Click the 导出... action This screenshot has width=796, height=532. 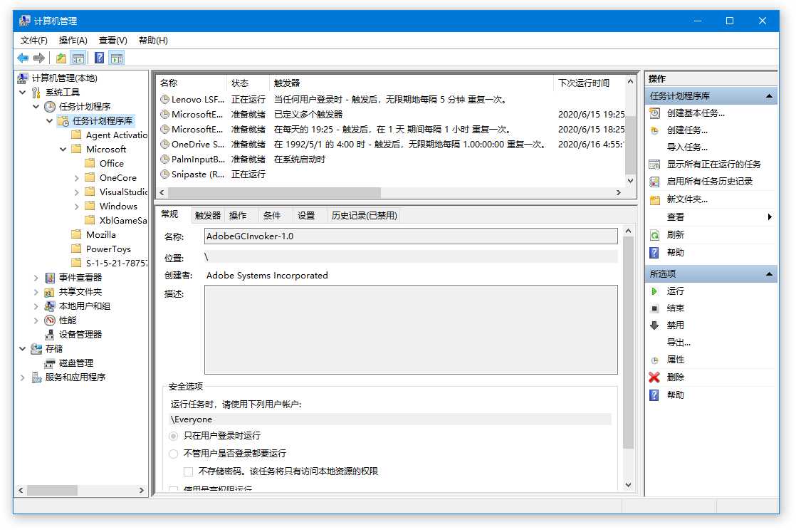[x=679, y=343]
